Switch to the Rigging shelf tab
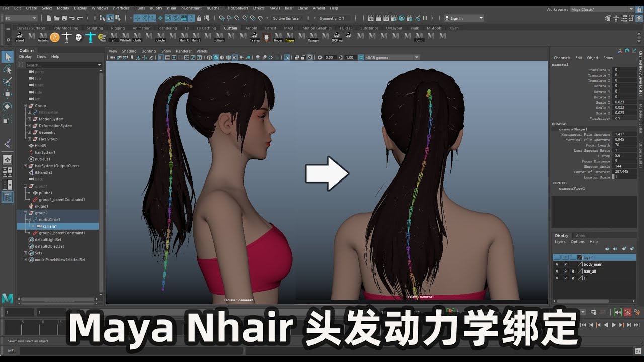This screenshot has height=362, width=644. point(118,28)
